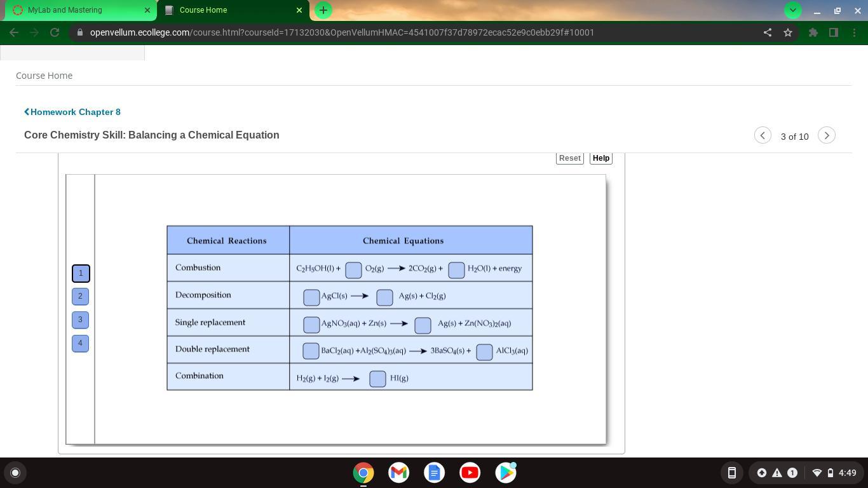Click the blank box before HI(g)
The image size is (868, 488).
click(x=377, y=379)
